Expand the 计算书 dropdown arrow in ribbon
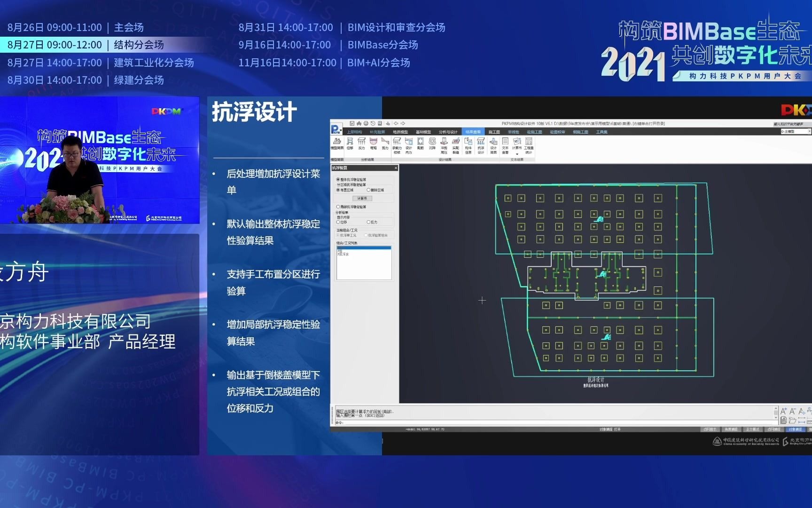812x508 pixels. click(x=517, y=154)
